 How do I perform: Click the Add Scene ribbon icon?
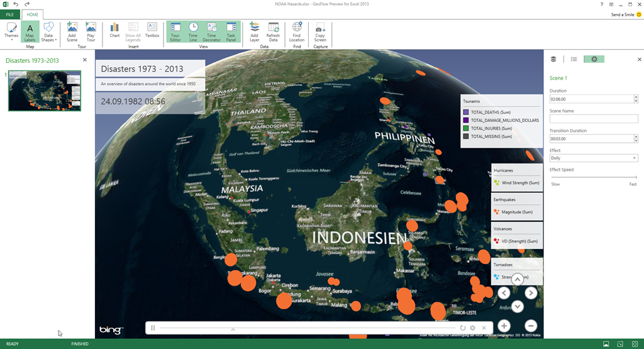72,31
